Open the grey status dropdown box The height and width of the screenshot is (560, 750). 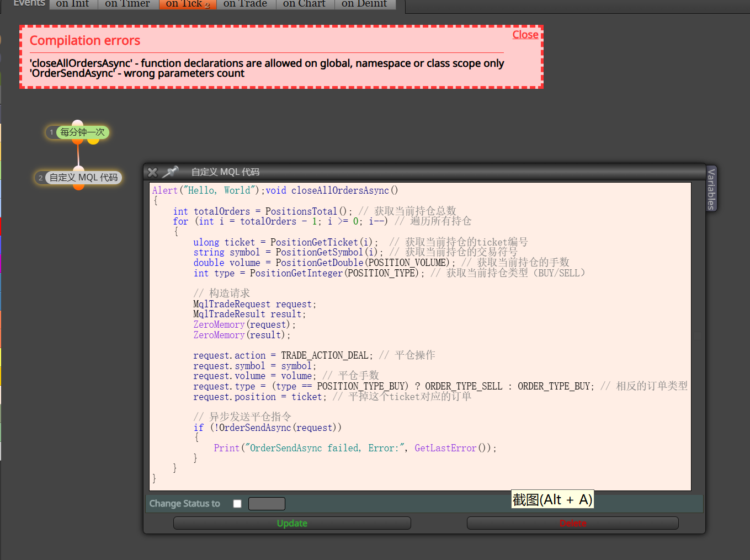pyautogui.click(x=267, y=504)
